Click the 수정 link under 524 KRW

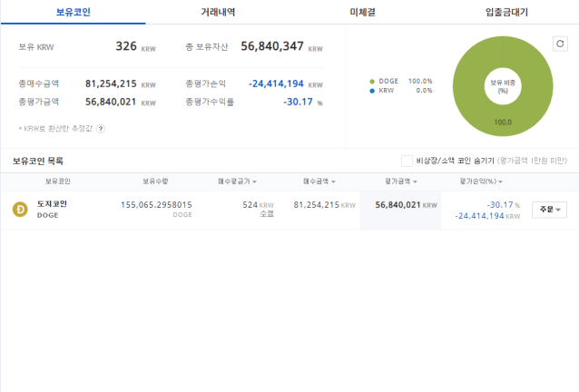point(267,214)
